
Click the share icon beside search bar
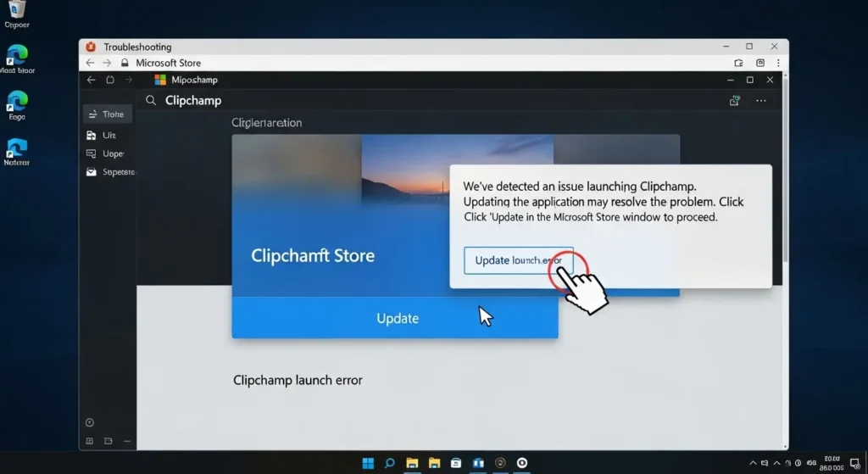[x=735, y=100]
